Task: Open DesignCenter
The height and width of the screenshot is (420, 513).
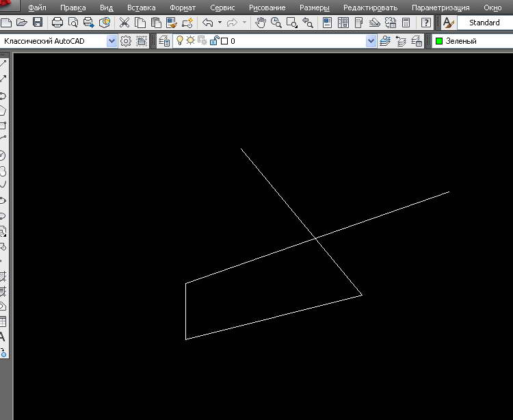Action: point(343,23)
